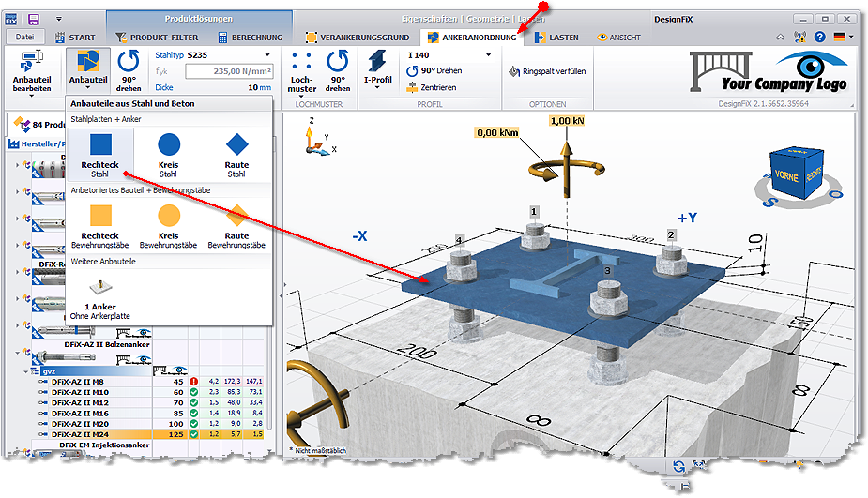
Task: Open the Datei menu
Action: click(24, 38)
